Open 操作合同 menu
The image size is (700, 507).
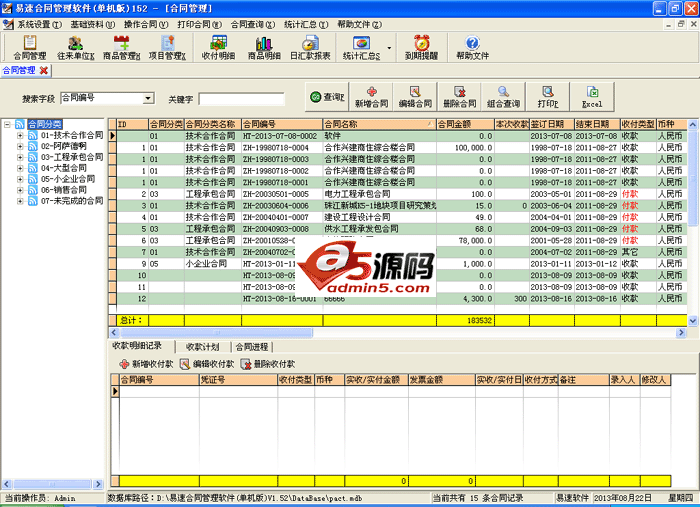[146, 25]
